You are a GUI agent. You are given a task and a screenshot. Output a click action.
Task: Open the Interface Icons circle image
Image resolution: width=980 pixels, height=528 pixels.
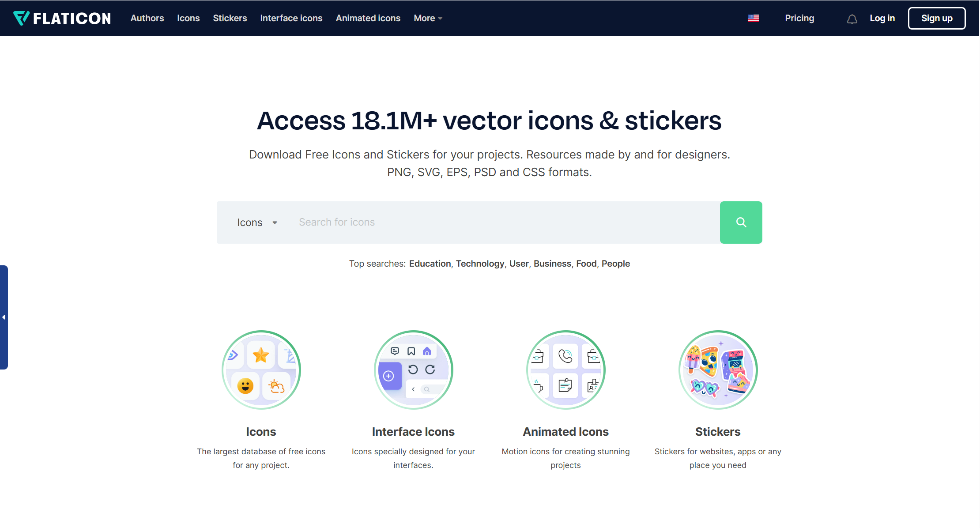(x=413, y=370)
